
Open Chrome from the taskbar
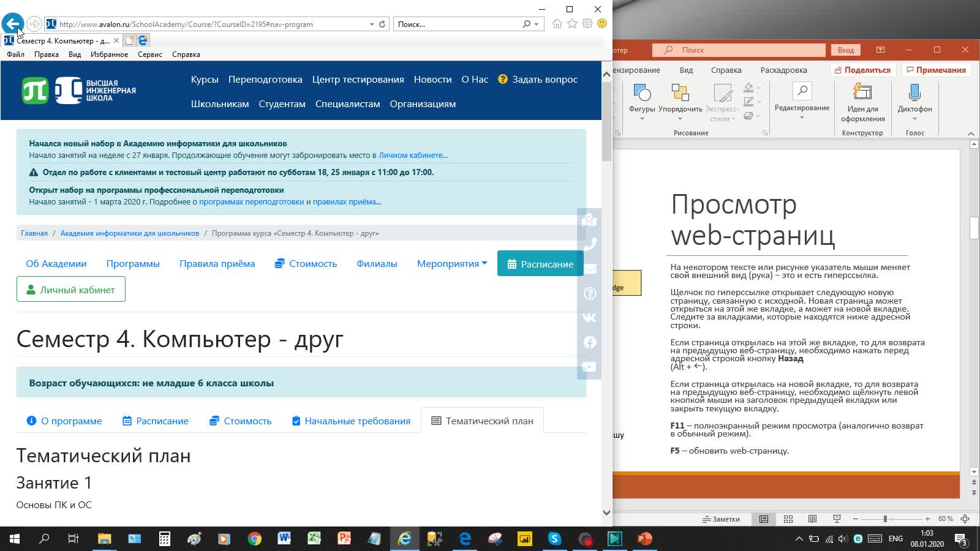pyautogui.click(x=254, y=539)
